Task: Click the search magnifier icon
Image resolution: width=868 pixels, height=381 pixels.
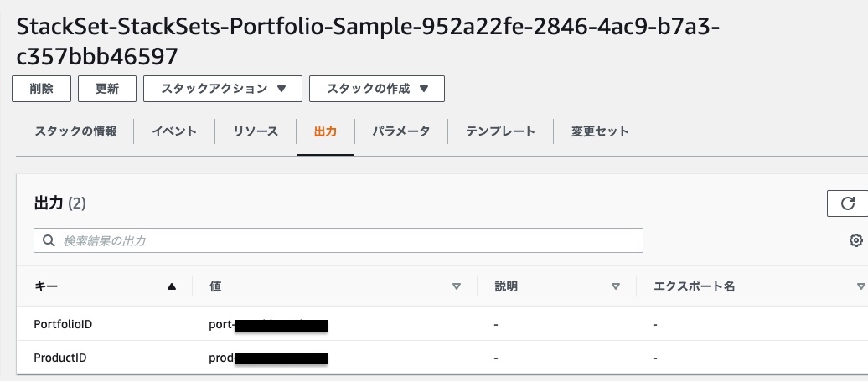Action: [x=49, y=240]
